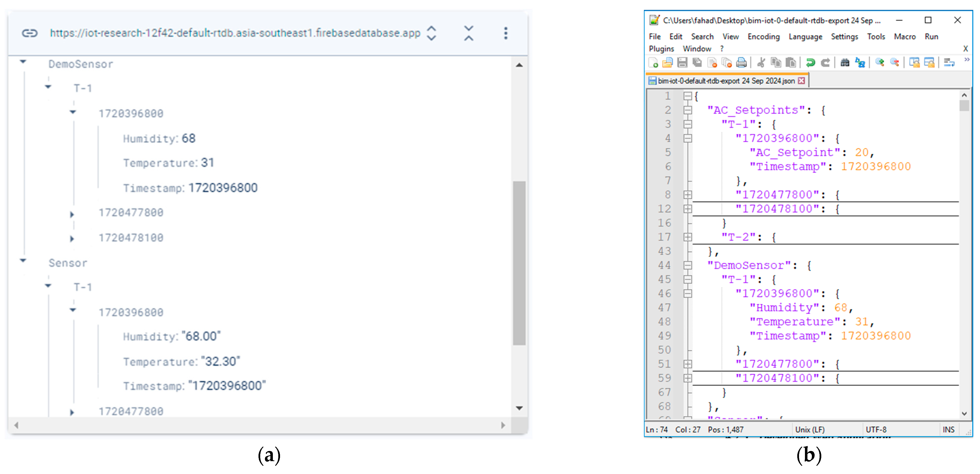Open a file with the folder icon

668,63
